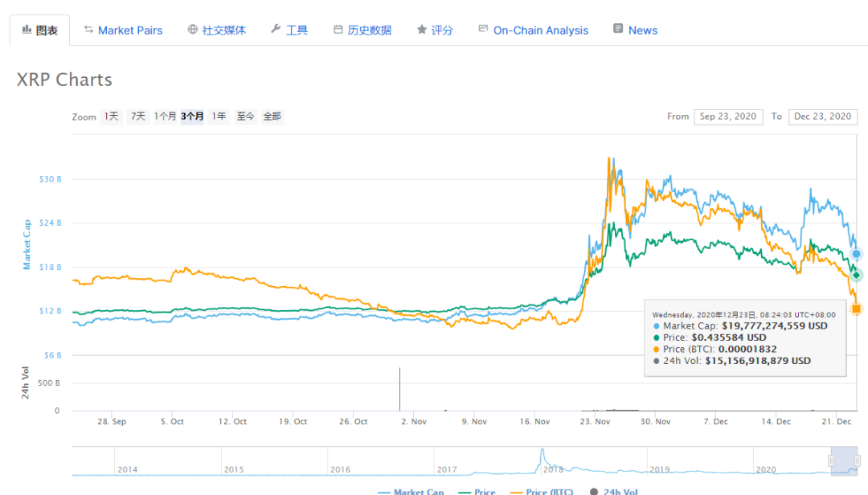Screen dimensions: 868x495
Task: Click the wrench icon for 工具
Action: 276,30
